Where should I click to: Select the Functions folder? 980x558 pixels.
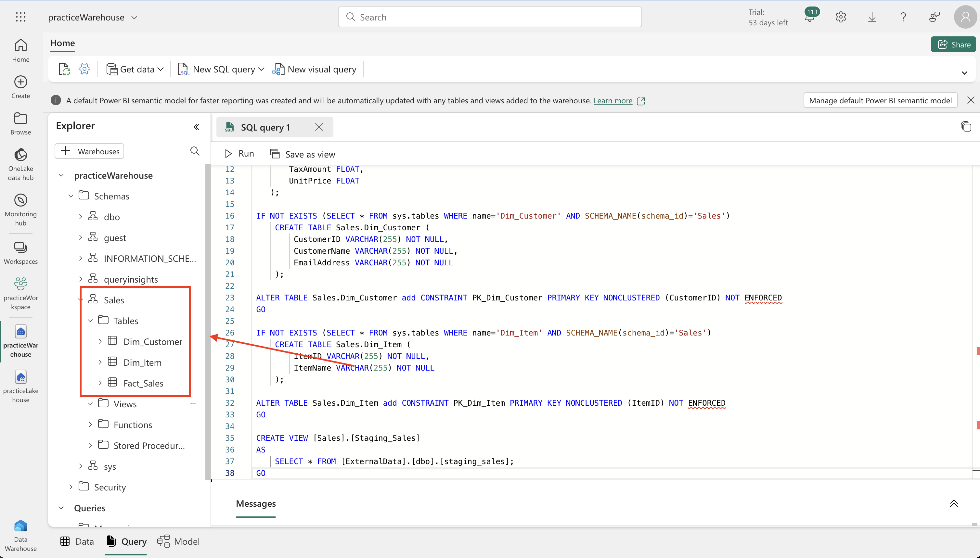click(x=133, y=425)
